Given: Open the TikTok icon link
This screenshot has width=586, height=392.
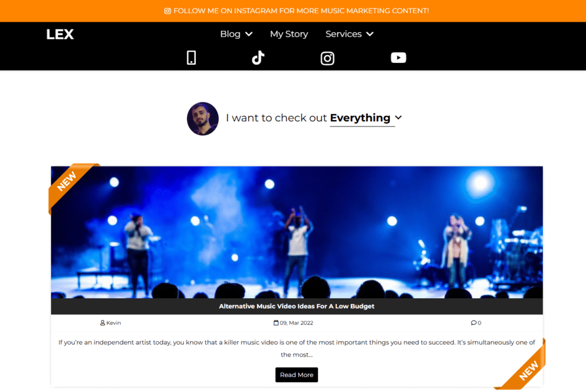Looking at the screenshot, I should [258, 58].
